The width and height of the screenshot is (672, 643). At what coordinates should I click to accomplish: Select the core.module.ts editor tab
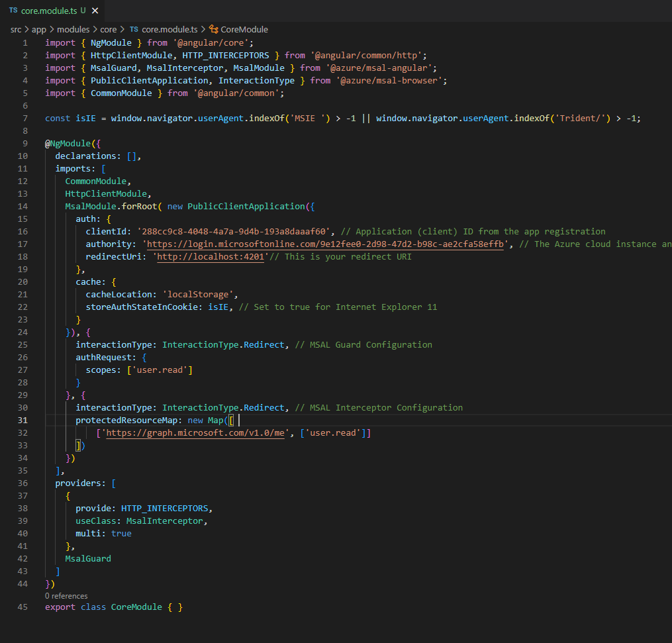click(x=48, y=11)
